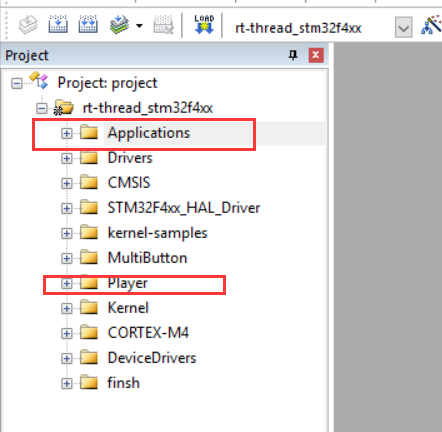
Task: Expand the CORTEX-M4 group
Action: pos(67,333)
